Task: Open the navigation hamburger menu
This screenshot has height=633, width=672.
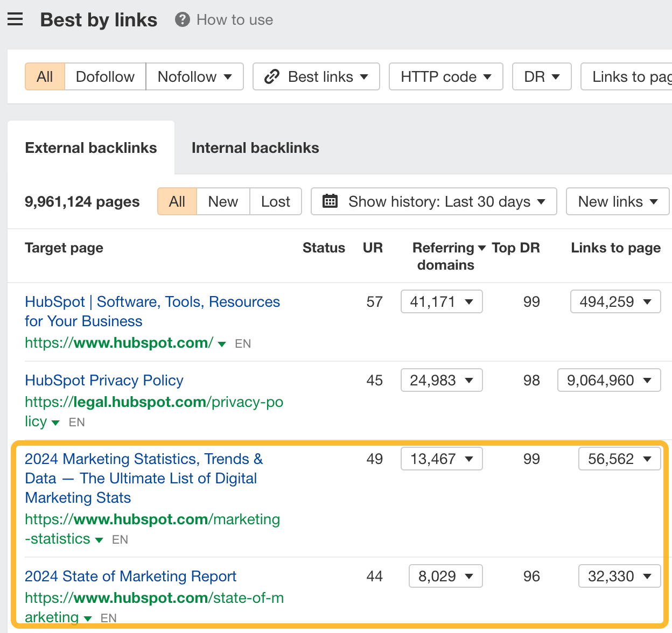Action: (x=15, y=19)
